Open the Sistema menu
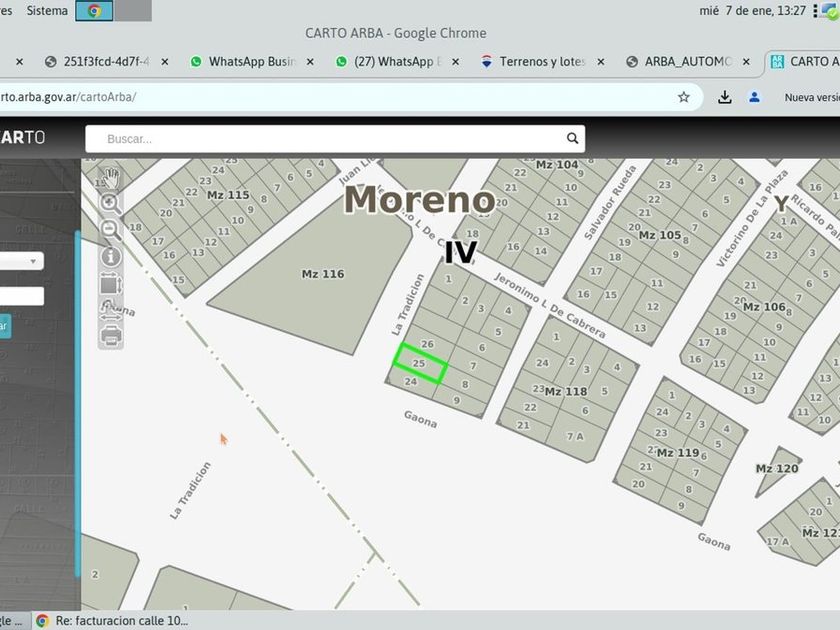Screen dimensions: 840x630 coord(47,11)
